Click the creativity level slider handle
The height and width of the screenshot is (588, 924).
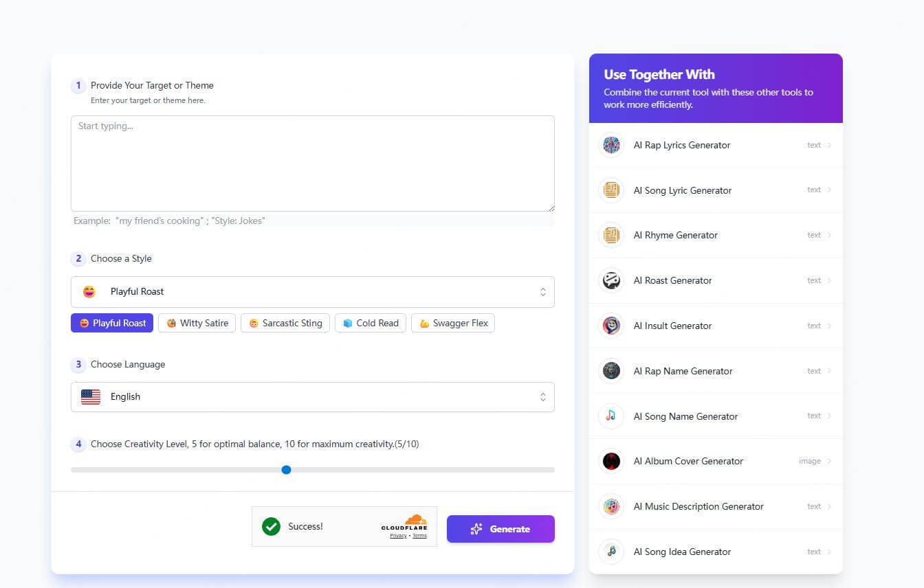pyautogui.click(x=287, y=470)
